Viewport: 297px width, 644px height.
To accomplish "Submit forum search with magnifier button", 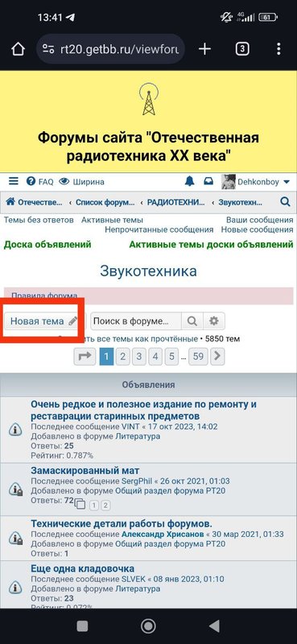I will click(192, 321).
